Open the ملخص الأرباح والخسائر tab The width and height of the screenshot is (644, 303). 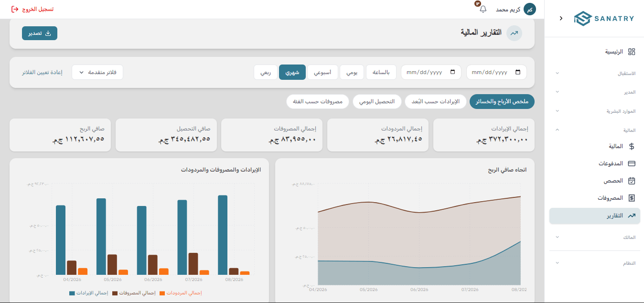tap(502, 102)
